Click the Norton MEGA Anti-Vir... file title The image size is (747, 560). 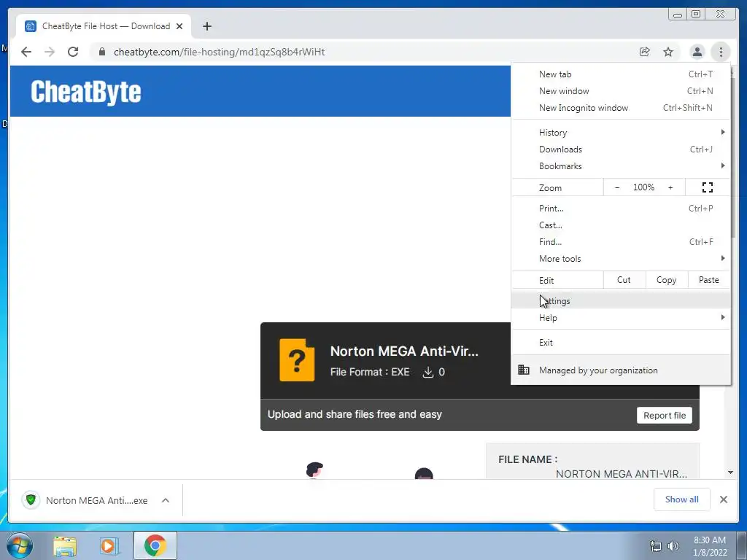tap(404, 351)
